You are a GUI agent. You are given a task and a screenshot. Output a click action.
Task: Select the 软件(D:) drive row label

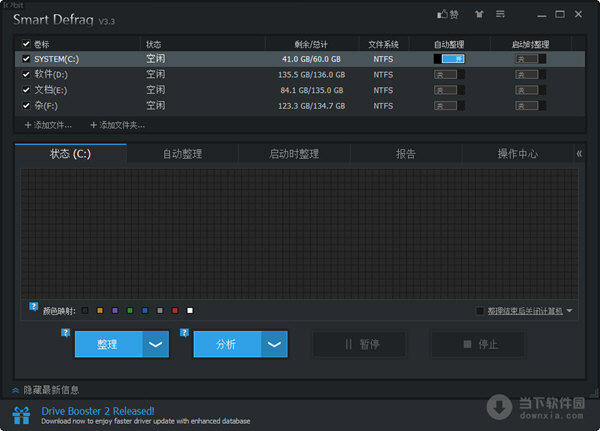51,74
